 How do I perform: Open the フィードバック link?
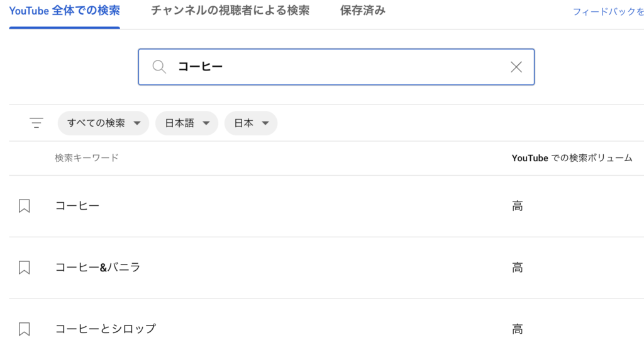[x=608, y=12]
